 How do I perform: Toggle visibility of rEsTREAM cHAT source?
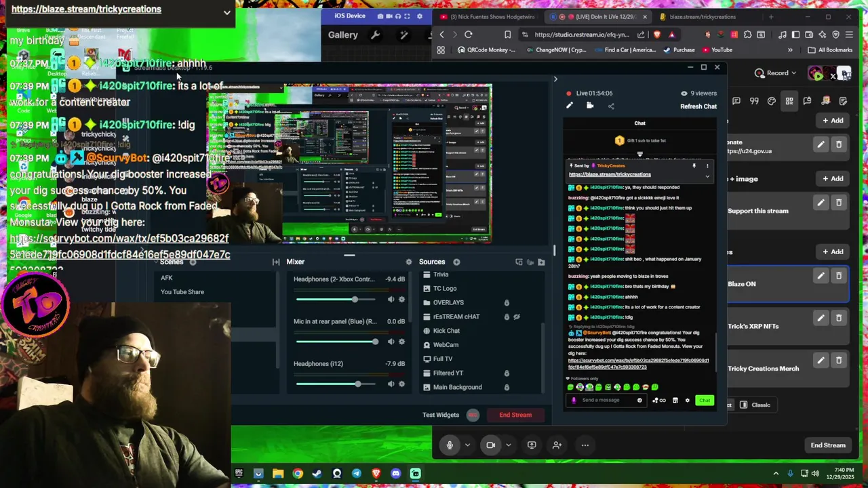(x=517, y=317)
